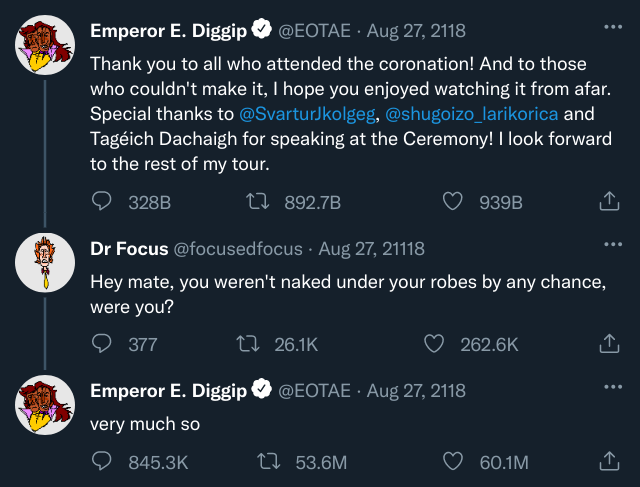
Task: Click Emperor E. Diggip's avatar on first tweet
Action: tap(46, 44)
